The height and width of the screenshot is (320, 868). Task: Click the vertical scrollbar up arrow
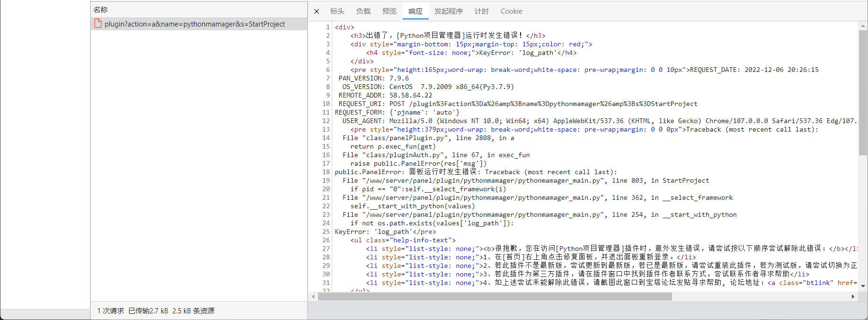pyautogui.click(x=863, y=26)
